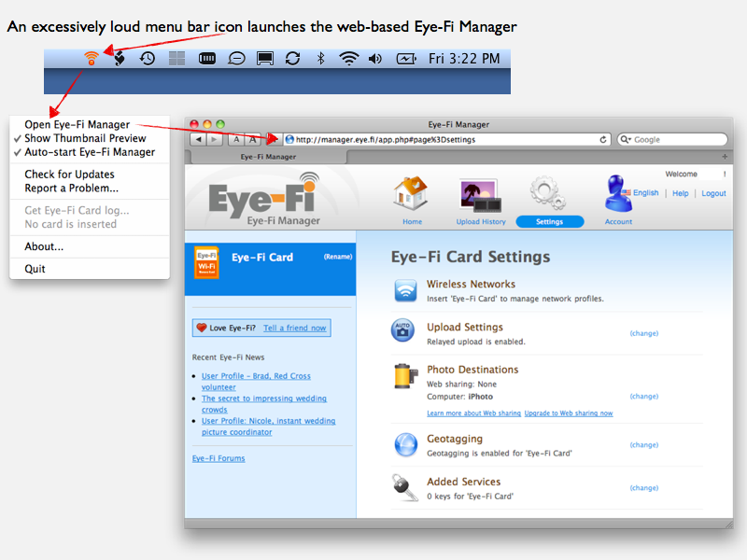Screen dimensions: 747x560
Task: Visit the Eye-Fi Forums link
Action: point(218,458)
